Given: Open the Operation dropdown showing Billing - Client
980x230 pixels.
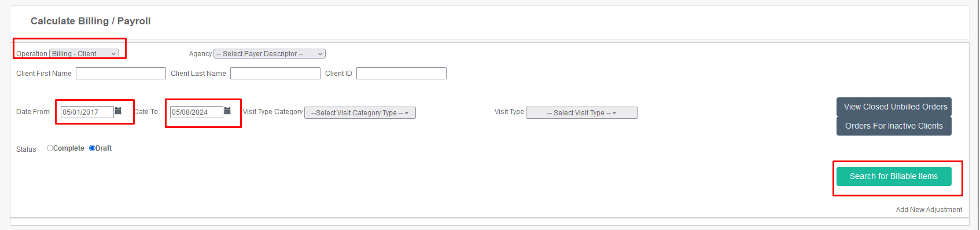Looking at the screenshot, I should tap(84, 54).
